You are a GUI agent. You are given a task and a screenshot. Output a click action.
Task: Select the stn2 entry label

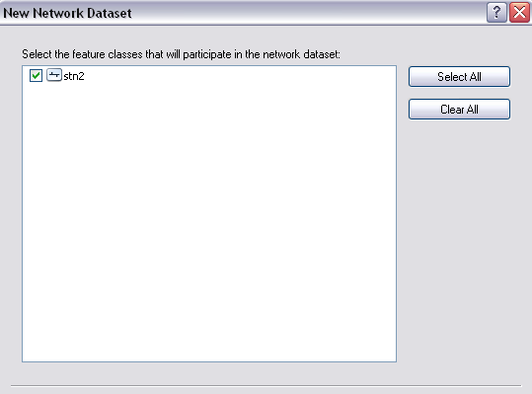pyautogui.click(x=74, y=76)
